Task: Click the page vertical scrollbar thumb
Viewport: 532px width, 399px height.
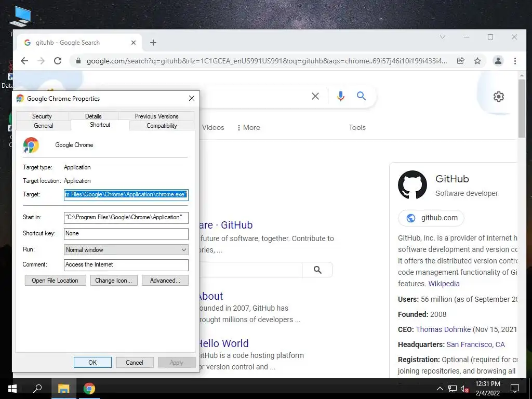Action: (522, 108)
